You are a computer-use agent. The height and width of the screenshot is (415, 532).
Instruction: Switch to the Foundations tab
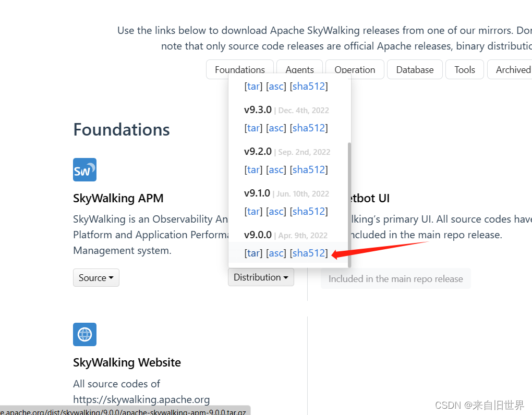click(x=239, y=69)
